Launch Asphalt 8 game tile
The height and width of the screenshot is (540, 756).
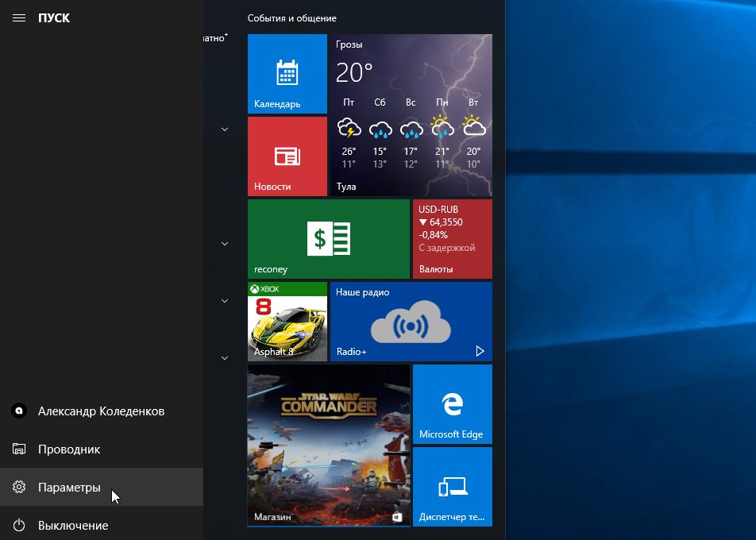(x=287, y=321)
